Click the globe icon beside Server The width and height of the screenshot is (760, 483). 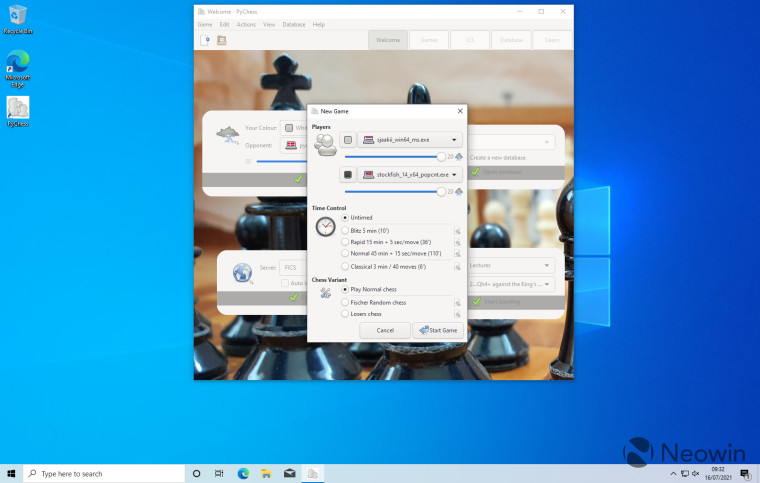[x=242, y=273]
